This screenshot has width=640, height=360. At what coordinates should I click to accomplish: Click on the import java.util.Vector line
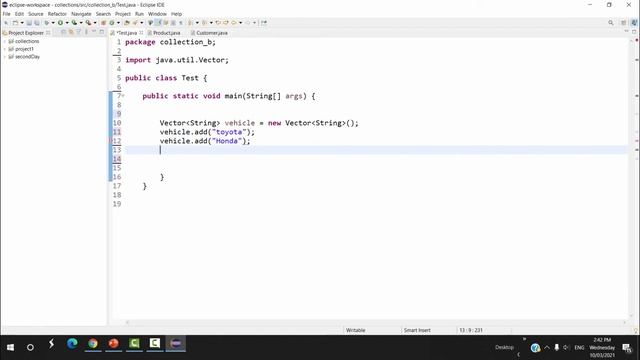coord(177,60)
